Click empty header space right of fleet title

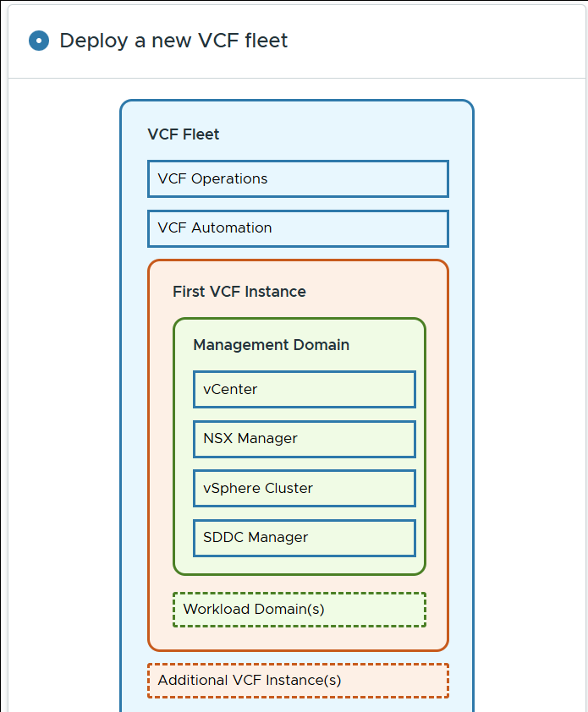440,41
